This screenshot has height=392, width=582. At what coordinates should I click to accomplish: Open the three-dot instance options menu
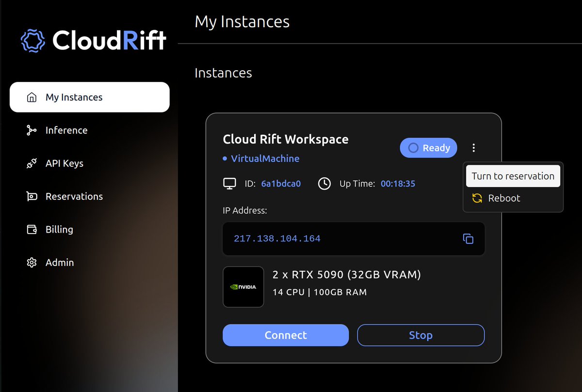[x=474, y=148]
